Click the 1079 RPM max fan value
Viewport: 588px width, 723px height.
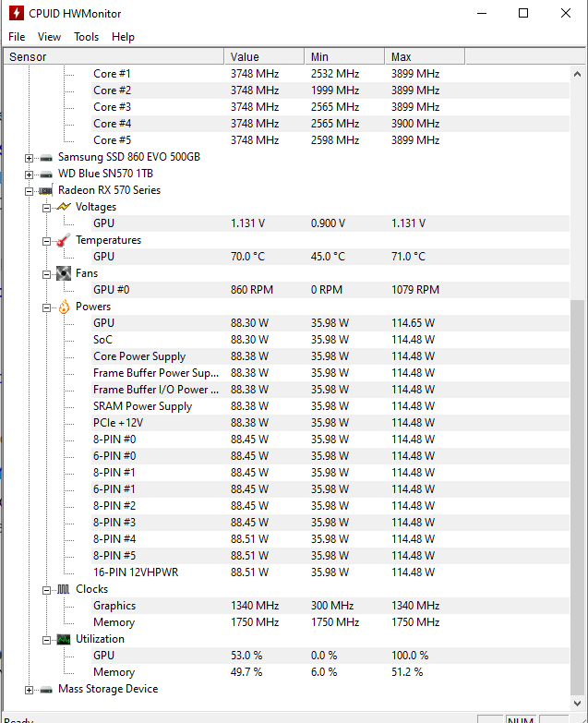[415, 290]
